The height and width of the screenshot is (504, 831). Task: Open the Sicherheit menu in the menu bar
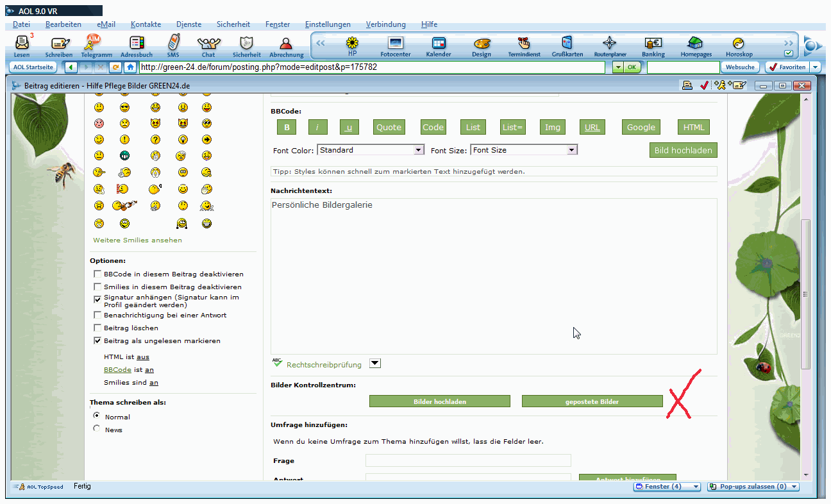(x=233, y=24)
